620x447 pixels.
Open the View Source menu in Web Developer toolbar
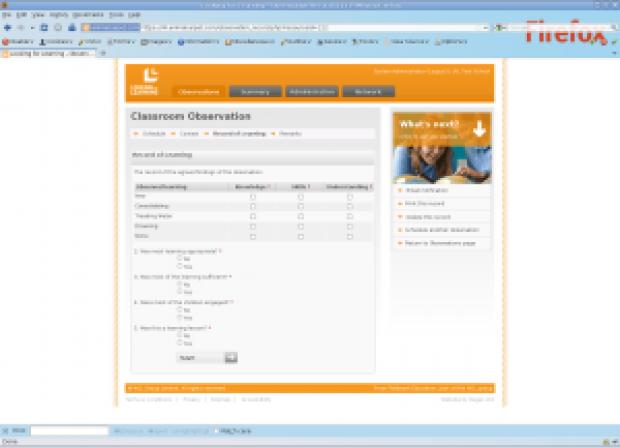click(x=406, y=42)
